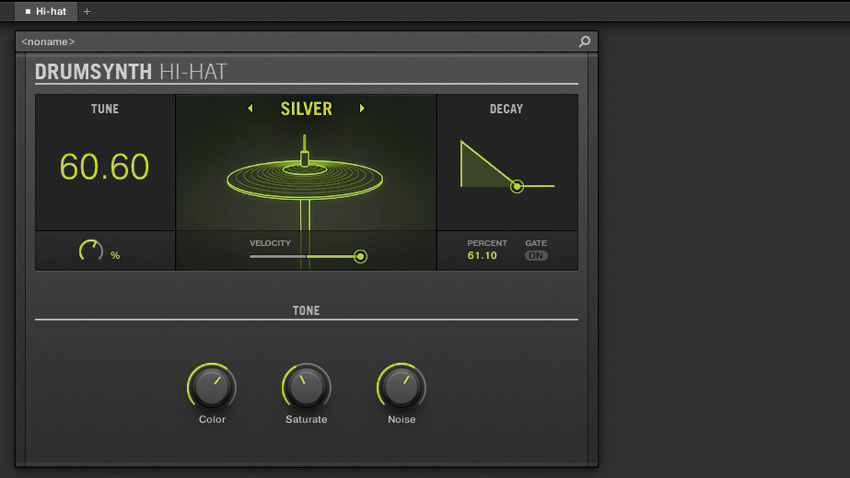Click the GATE label
Viewport: 850px width, 478px height.
pyautogui.click(x=536, y=243)
